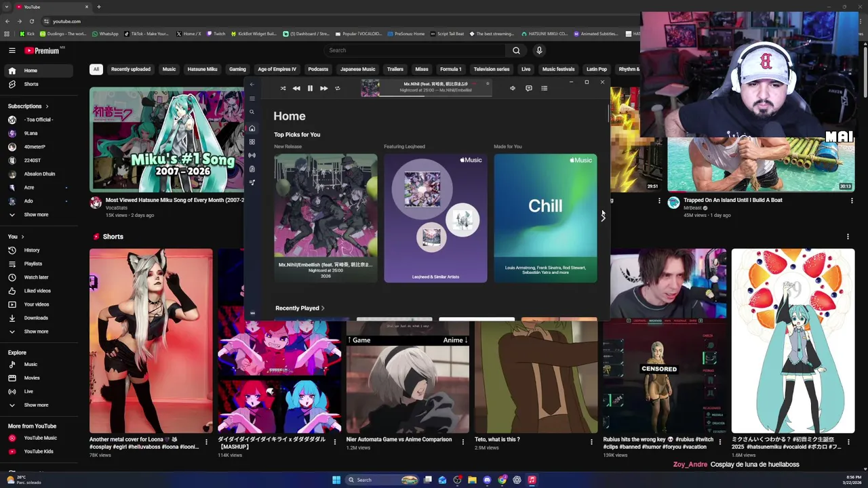Open options for Nier Automata comparison short
The height and width of the screenshot is (488, 868).
click(x=463, y=442)
